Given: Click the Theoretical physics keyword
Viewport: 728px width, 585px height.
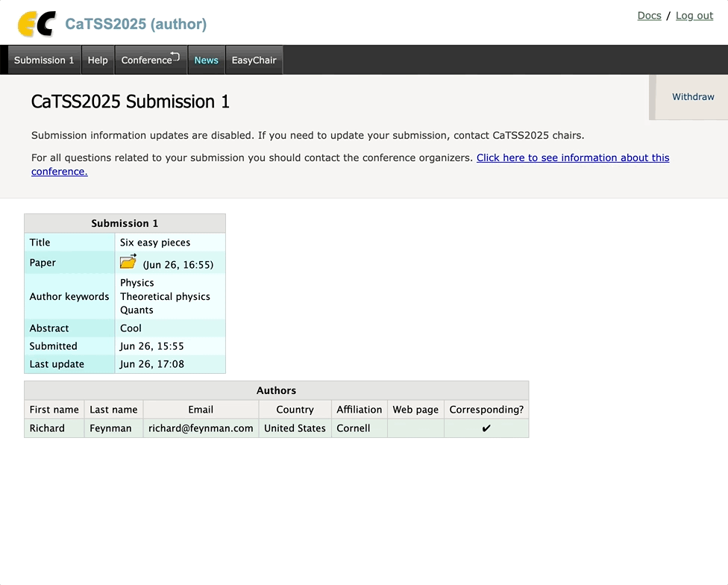Looking at the screenshot, I should coord(165,296).
